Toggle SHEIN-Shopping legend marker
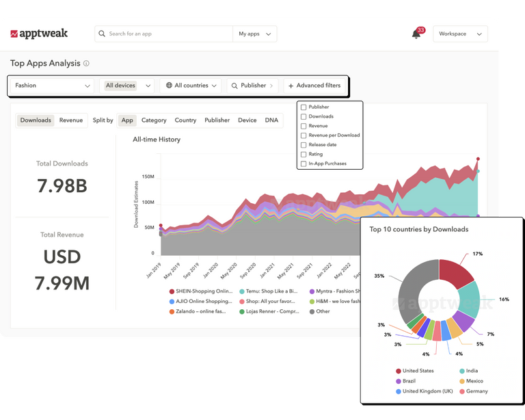The width and height of the screenshot is (525, 420). pos(172,291)
